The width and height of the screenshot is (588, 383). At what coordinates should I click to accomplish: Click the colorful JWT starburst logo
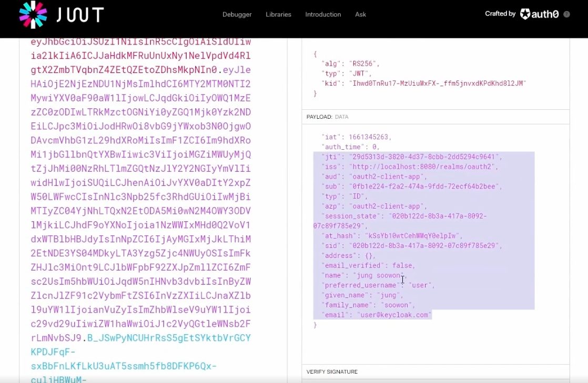click(33, 15)
